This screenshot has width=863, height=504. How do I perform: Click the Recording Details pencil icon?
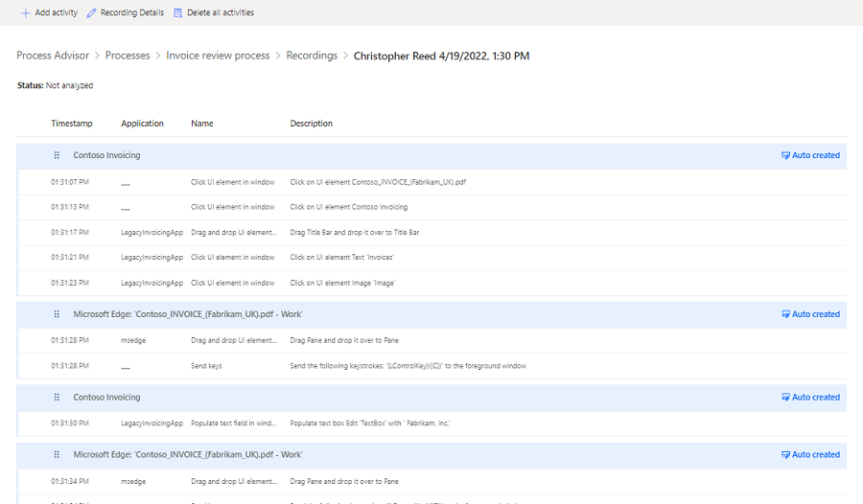coord(91,12)
